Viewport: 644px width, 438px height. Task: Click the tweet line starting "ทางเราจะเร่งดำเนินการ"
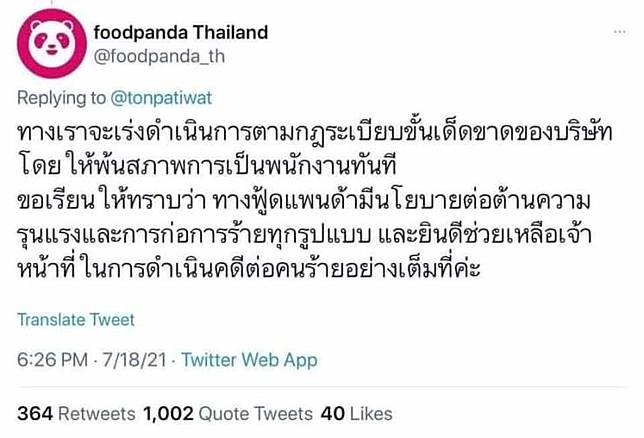[x=300, y=133]
